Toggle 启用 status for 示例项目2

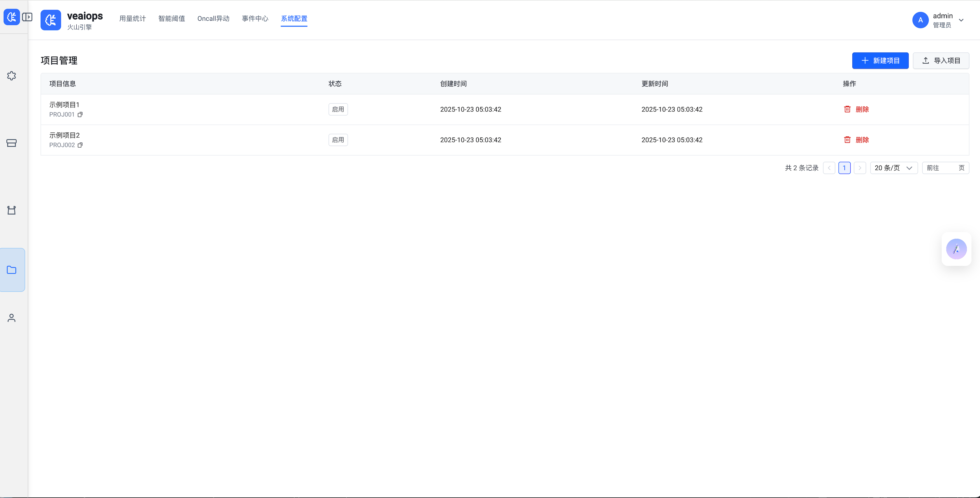click(338, 140)
